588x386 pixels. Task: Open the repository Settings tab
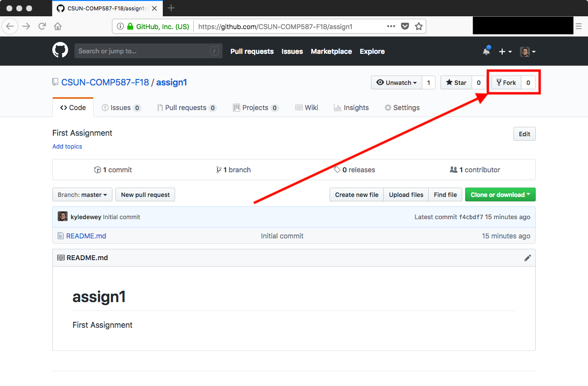coord(402,108)
